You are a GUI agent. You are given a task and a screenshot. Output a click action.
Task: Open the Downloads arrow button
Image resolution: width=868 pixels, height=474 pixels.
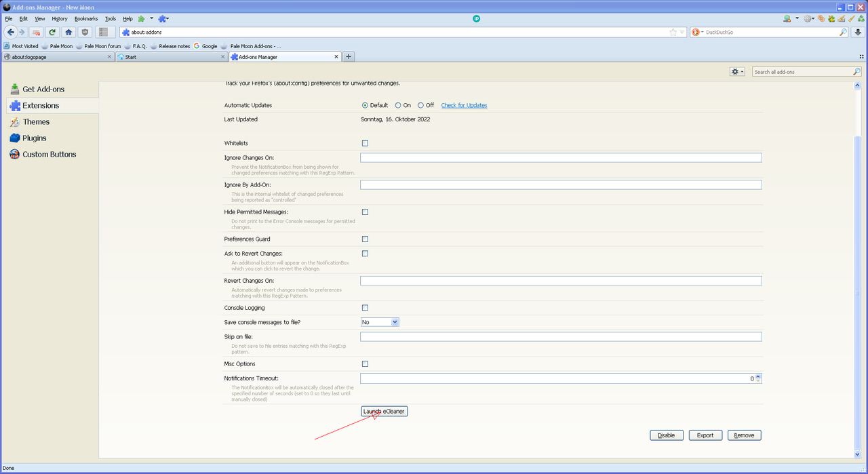click(858, 32)
